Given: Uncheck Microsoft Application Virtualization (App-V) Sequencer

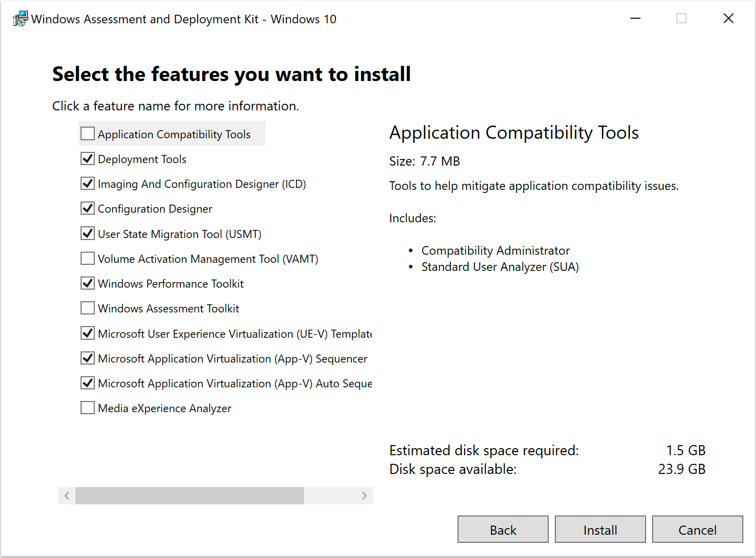Looking at the screenshot, I should coord(87,358).
